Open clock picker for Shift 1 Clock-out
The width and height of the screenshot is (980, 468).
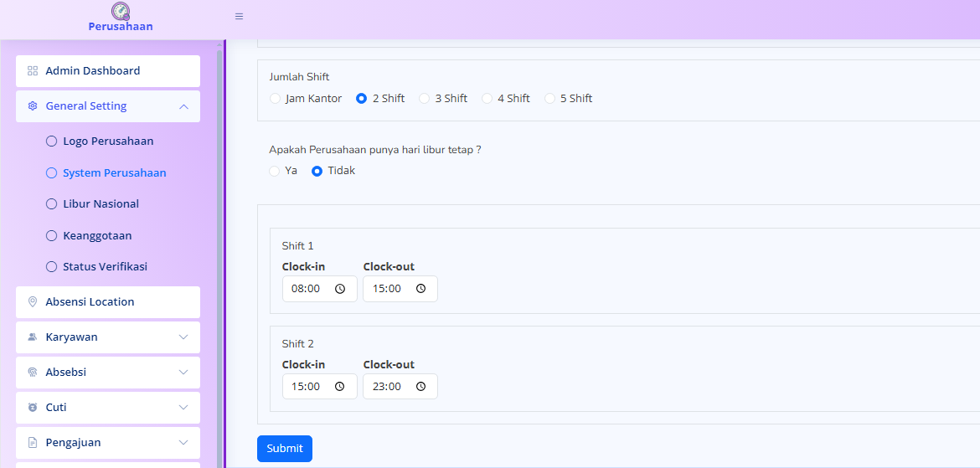pyautogui.click(x=420, y=289)
